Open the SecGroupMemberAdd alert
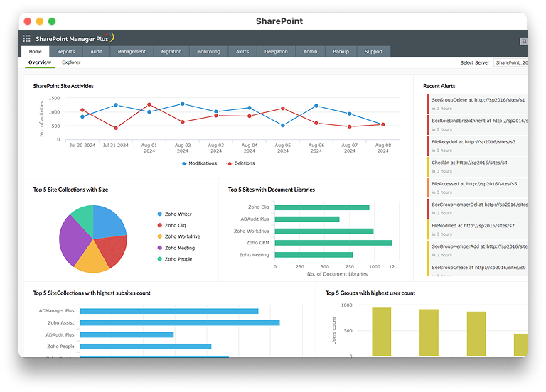The image size is (546, 392). (478, 251)
